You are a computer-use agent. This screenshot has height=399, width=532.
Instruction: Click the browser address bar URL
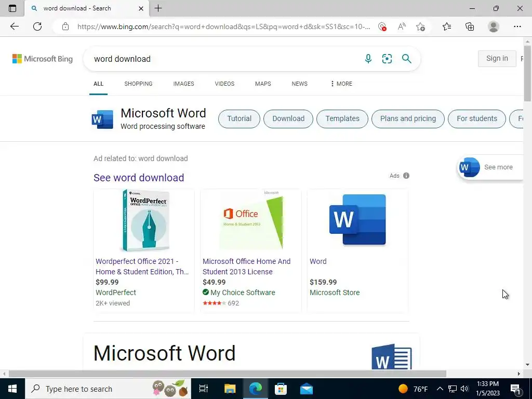pos(223,26)
